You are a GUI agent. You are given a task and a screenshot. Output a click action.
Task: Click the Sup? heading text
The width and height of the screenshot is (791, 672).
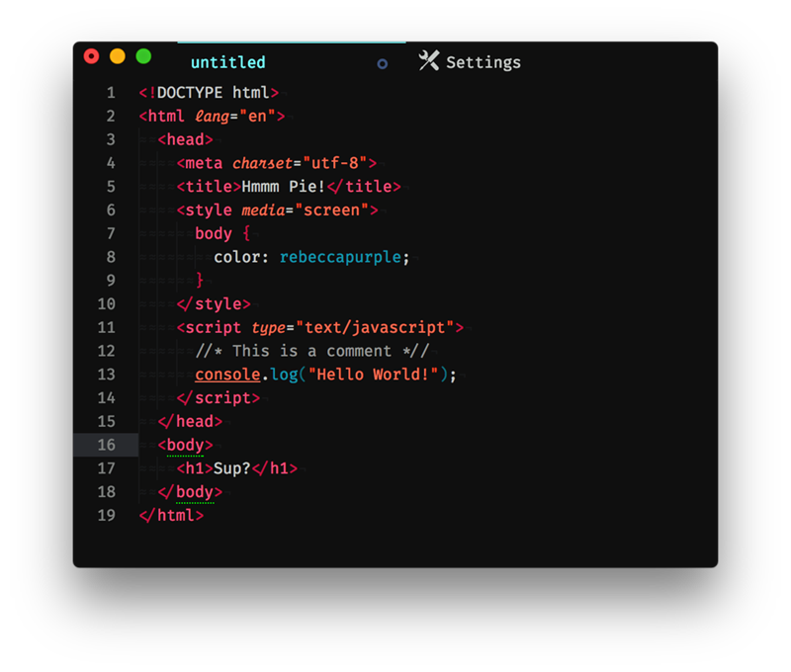tap(232, 468)
